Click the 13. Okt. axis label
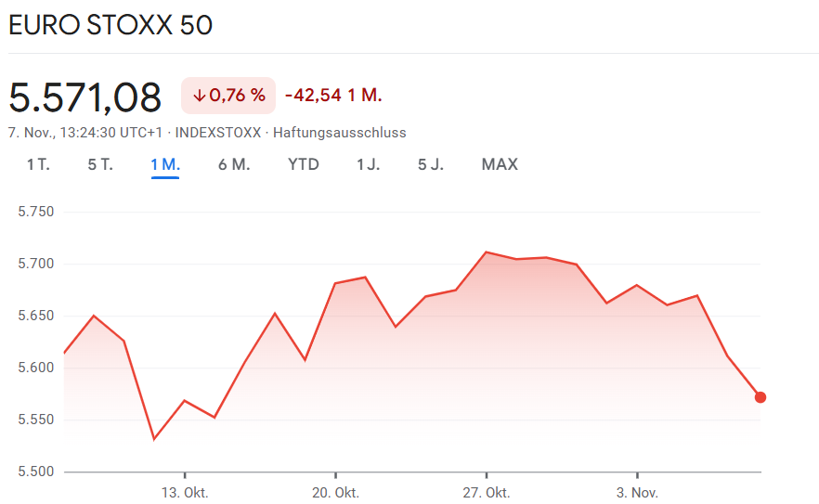The width and height of the screenshot is (819, 504). pos(185,493)
